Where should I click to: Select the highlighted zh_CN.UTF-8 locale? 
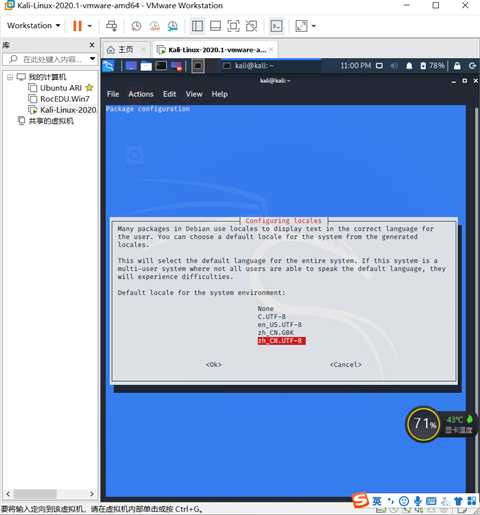(281, 340)
